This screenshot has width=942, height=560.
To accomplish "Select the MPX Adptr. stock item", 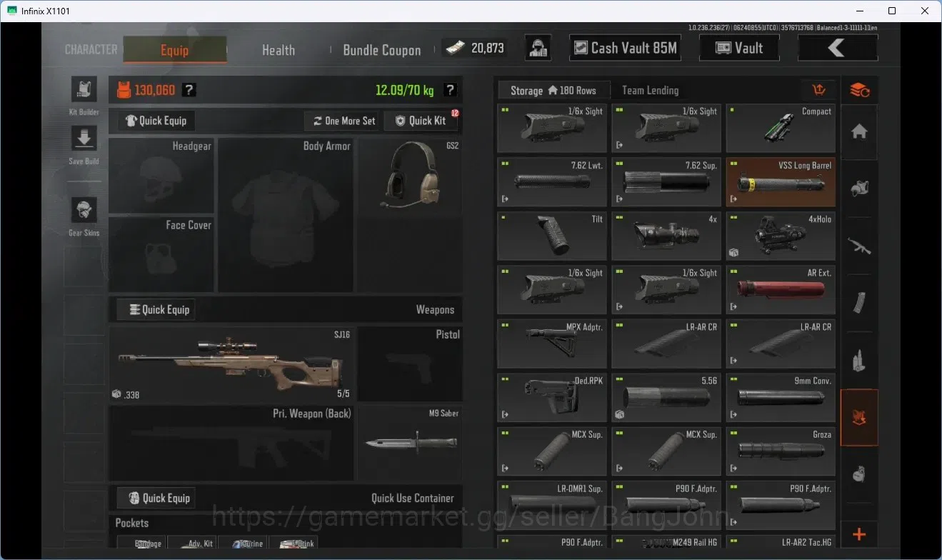I will [552, 344].
